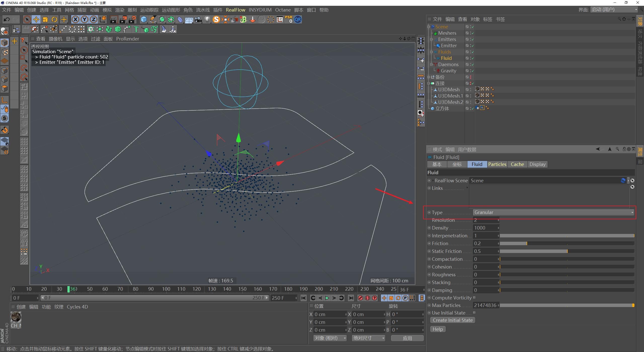
Task: Toggle the X axis lock icon
Action: click(x=75, y=19)
